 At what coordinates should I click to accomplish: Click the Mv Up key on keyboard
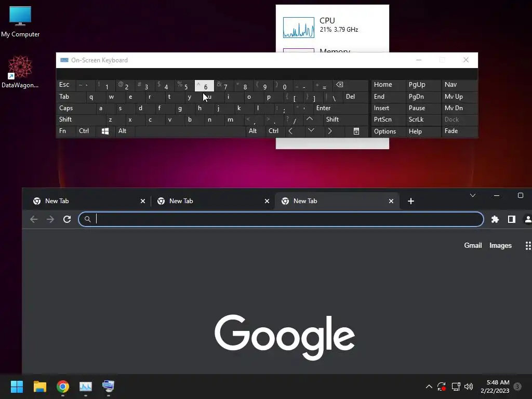click(x=459, y=97)
